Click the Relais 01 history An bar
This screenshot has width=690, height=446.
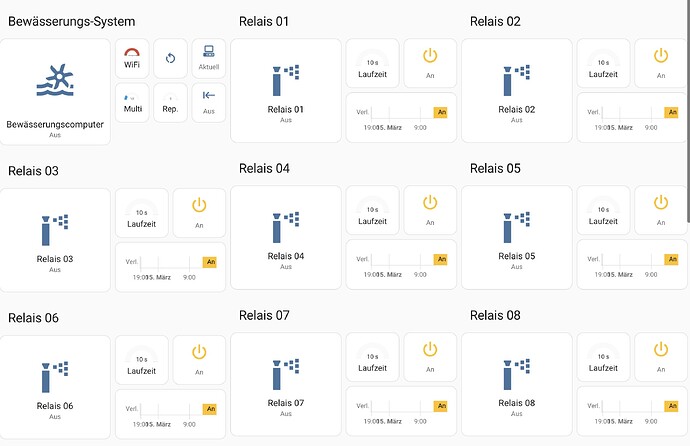point(440,112)
